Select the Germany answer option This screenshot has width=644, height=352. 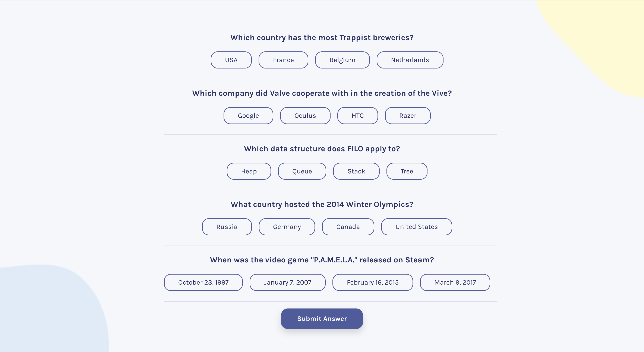(x=287, y=227)
